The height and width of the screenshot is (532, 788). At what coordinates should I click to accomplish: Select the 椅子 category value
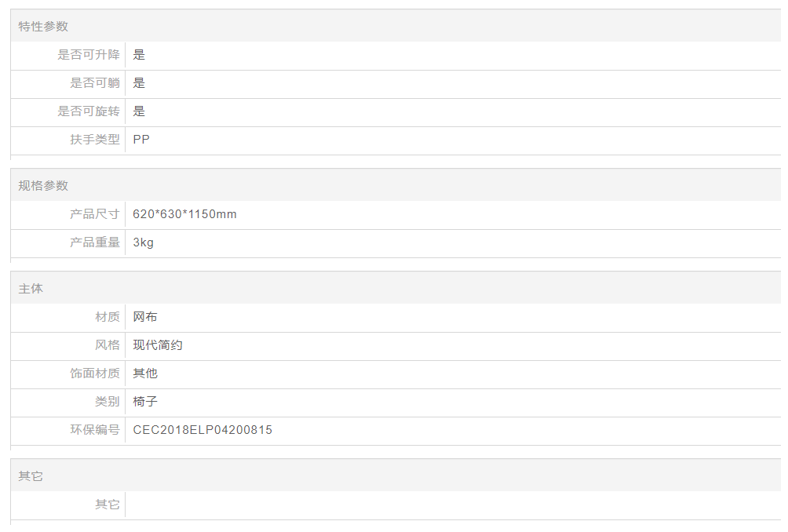[x=145, y=402]
